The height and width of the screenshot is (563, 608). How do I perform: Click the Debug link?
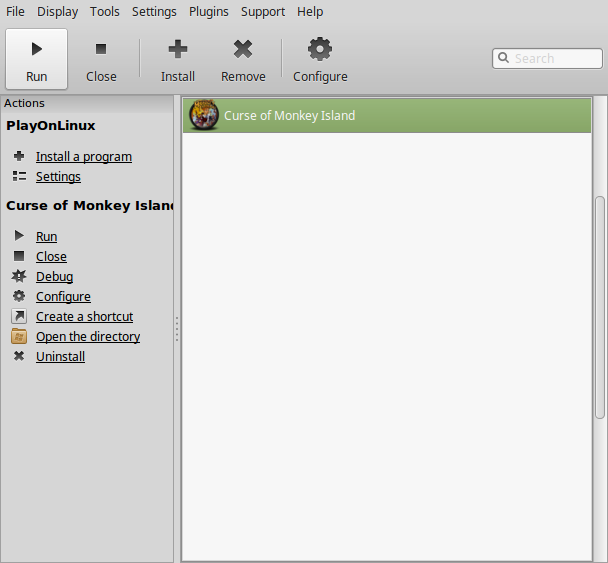pos(54,276)
